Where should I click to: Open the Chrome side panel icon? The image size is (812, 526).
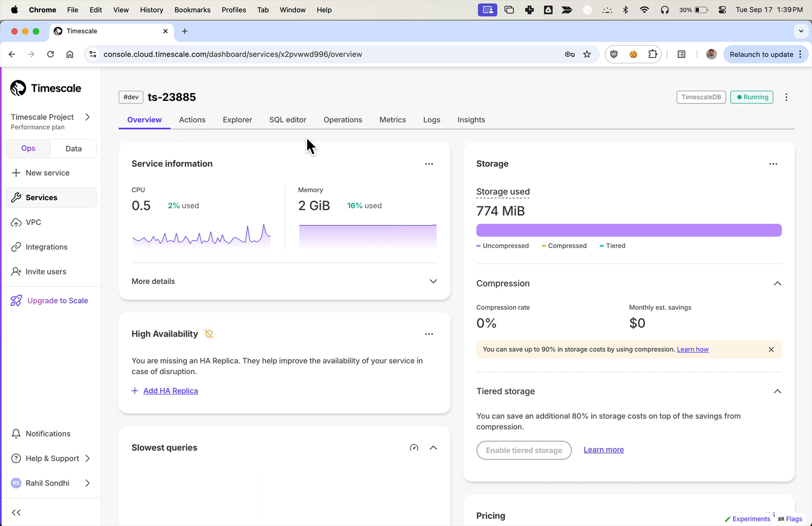[682, 54]
